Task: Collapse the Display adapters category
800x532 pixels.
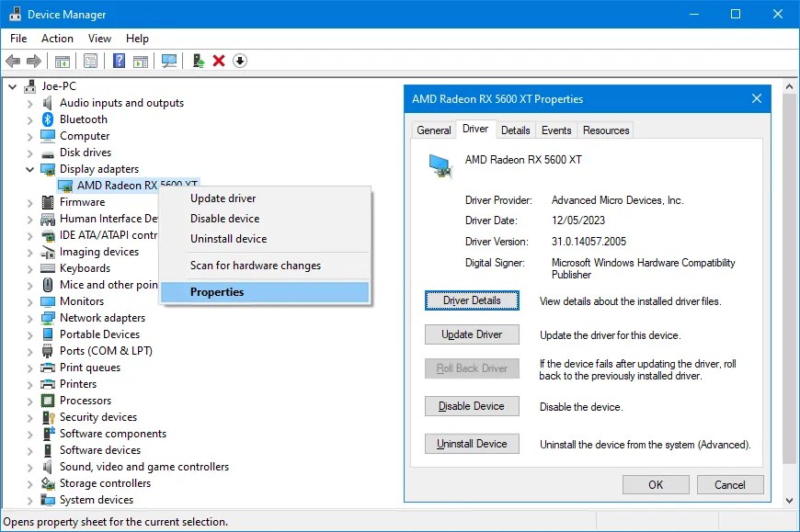Action: [29, 169]
